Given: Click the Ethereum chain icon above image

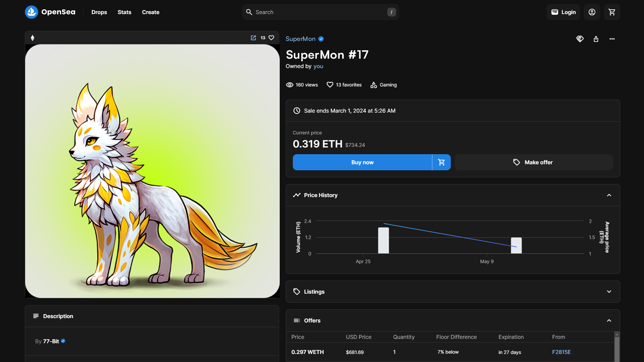Looking at the screenshot, I should point(33,38).
